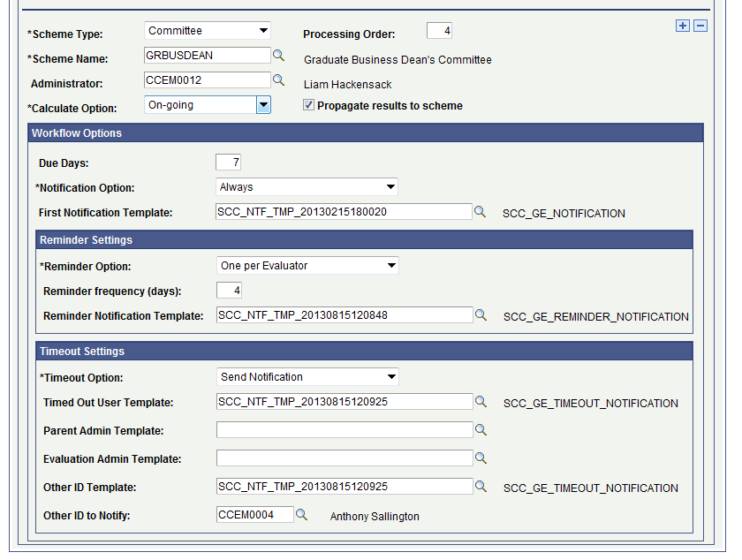Open lookup for Timed Out User Template
Image resolution: width=742 pixels, height=560 pixels.
481,401
